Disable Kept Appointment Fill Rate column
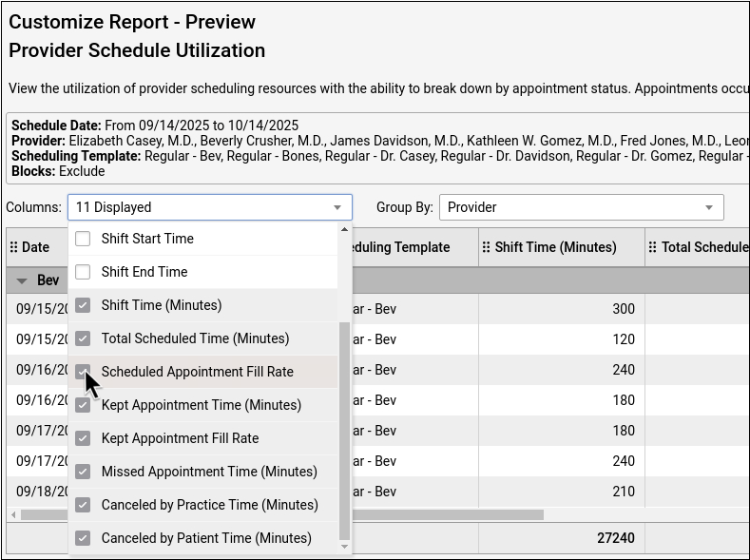The image size is (750, 560). (83, 438)
